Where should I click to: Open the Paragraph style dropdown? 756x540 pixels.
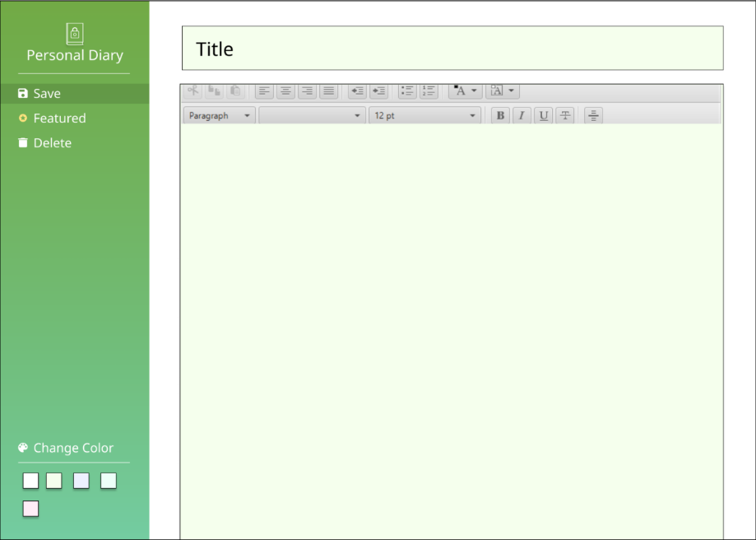coord(218,115)
